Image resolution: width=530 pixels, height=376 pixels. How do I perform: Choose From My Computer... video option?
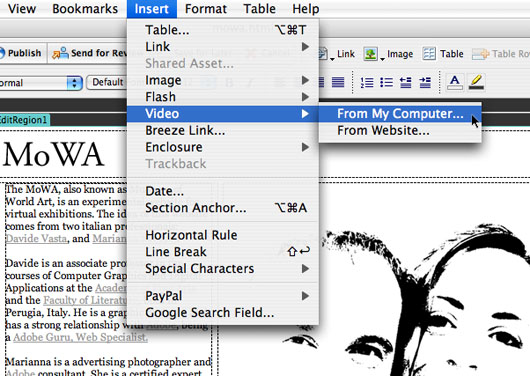point(400,114)
